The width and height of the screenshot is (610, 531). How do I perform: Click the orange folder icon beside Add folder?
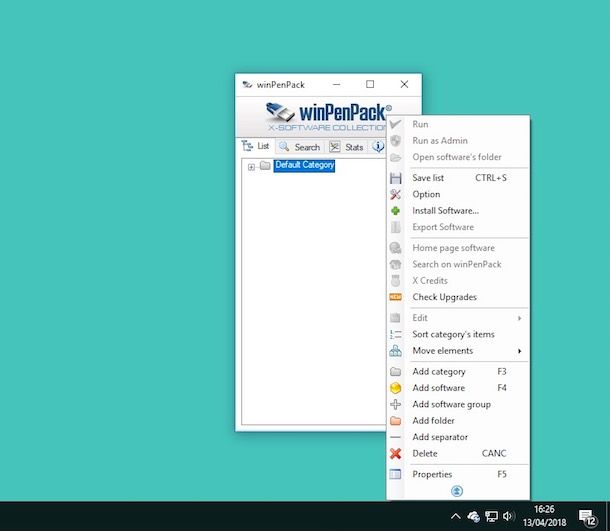(395, 421)
